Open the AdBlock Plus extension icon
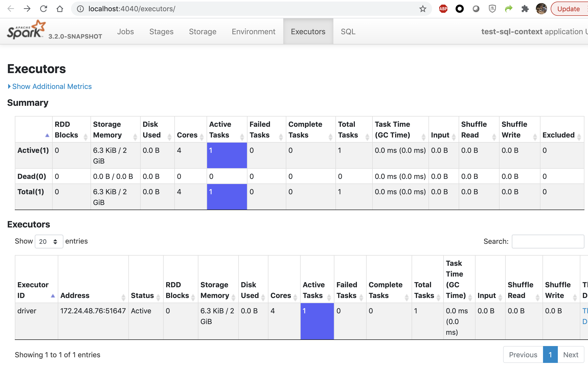The width and height of the screenshot is (588, 367). pos(443,9)
